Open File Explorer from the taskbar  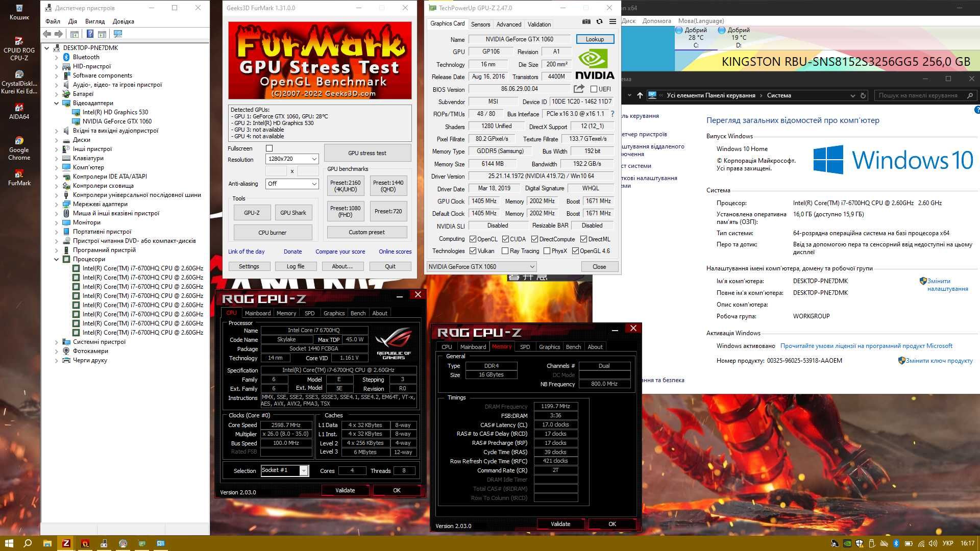(x=47, y=543)
